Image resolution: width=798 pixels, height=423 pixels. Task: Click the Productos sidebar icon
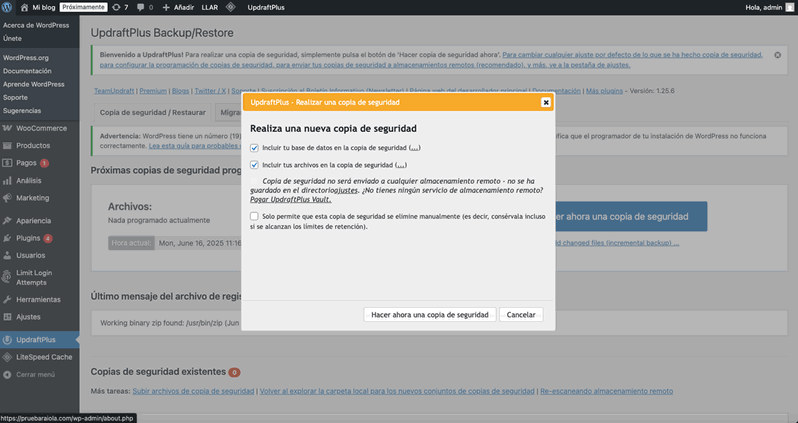[7, 146]
